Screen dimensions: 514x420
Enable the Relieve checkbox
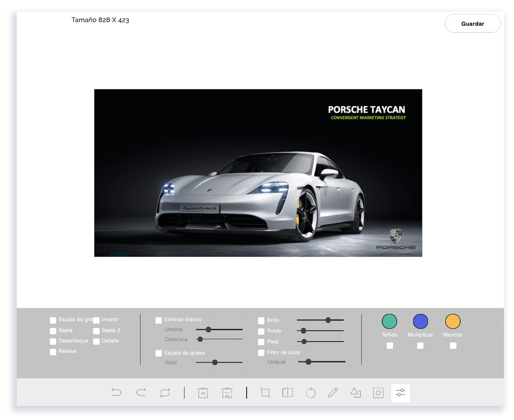53,352
